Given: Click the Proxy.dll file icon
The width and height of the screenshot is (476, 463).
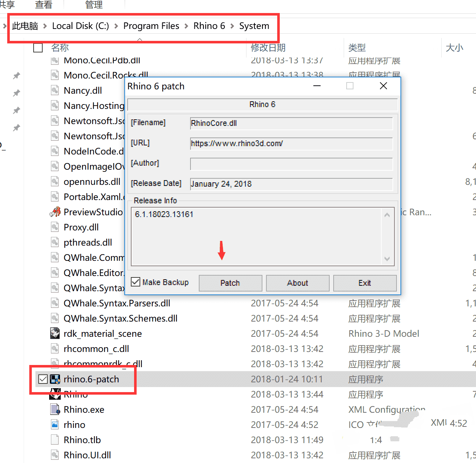Looking at the screenshot, I should (x=55, y=227).
